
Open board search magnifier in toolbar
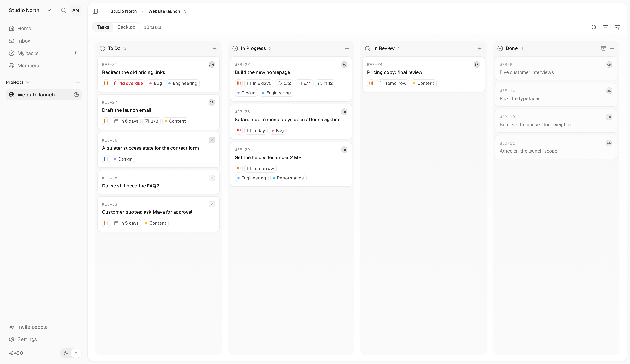tap(594, 27)
